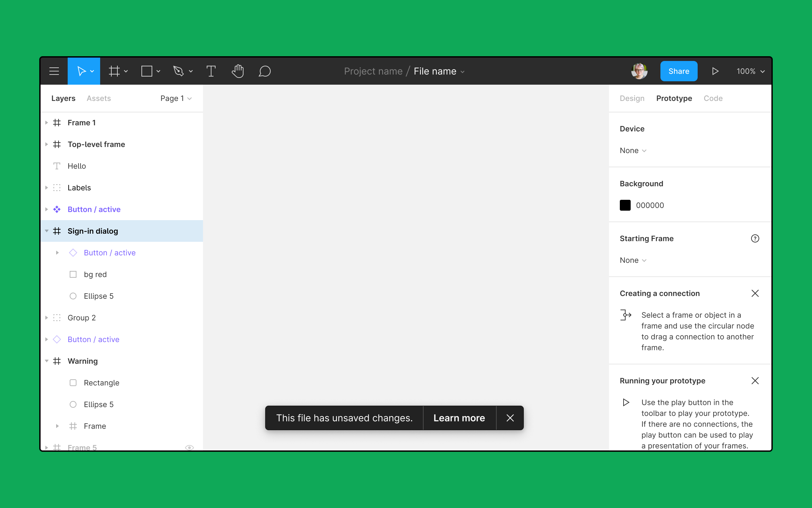Toggle the Layers panel tab
This screenshot has width=812, height=508.
(x=63, y=98)
